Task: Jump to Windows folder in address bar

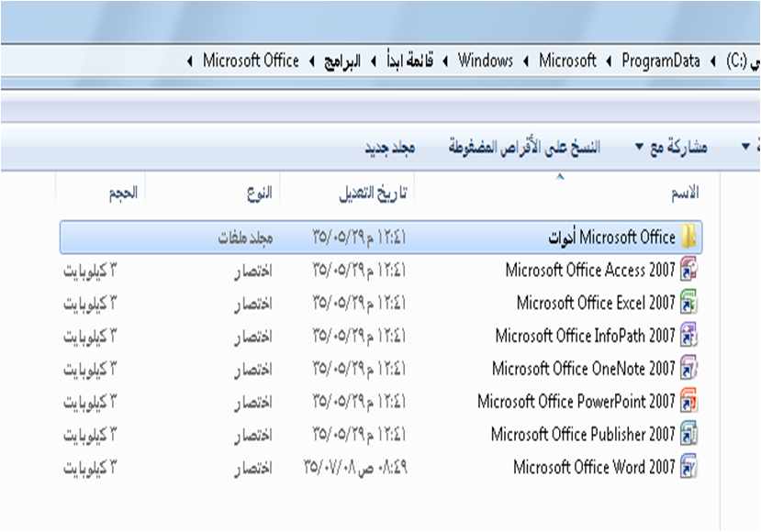Action: click(486, 61)
